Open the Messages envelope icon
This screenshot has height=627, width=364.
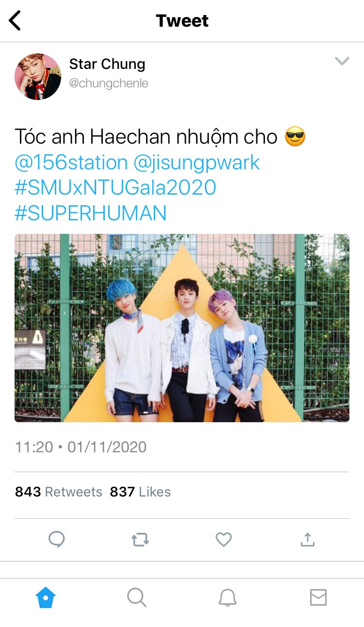click(318, 597)
